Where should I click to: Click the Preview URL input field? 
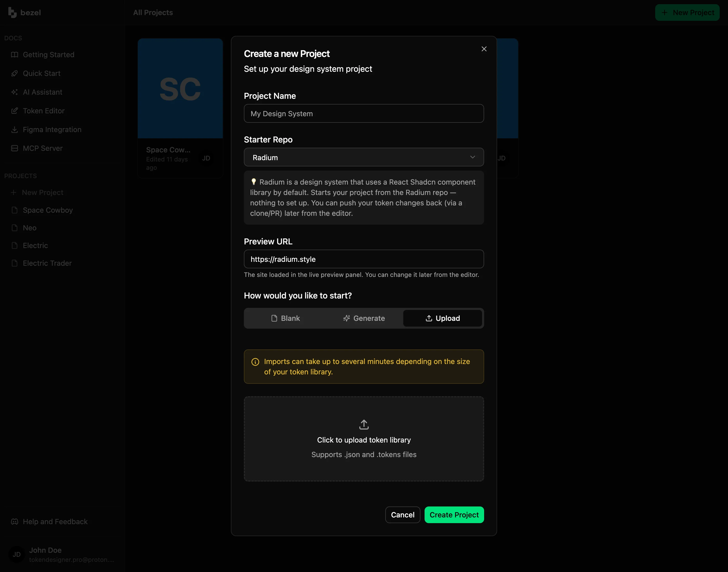pyautogui.click(x=364, y=259)
